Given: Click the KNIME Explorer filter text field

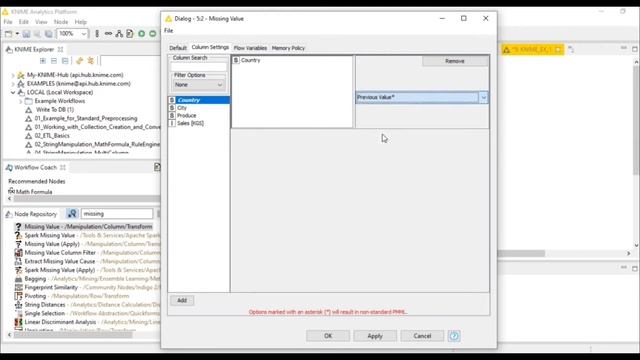Looking at the screenshot, I should coord(130,61).
